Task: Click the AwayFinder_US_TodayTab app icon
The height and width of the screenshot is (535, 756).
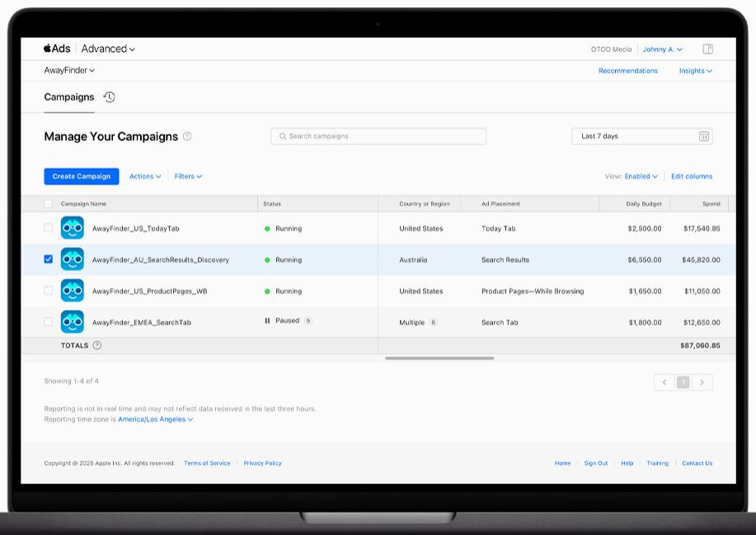Action: pos(73,228)
